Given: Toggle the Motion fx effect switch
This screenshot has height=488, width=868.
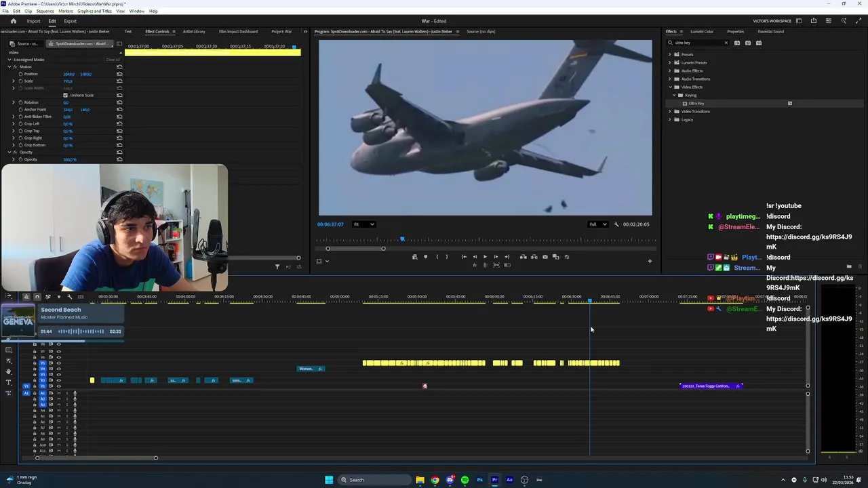Looking at the screenshot, I should pyautogui.click(x=16, y=67).
